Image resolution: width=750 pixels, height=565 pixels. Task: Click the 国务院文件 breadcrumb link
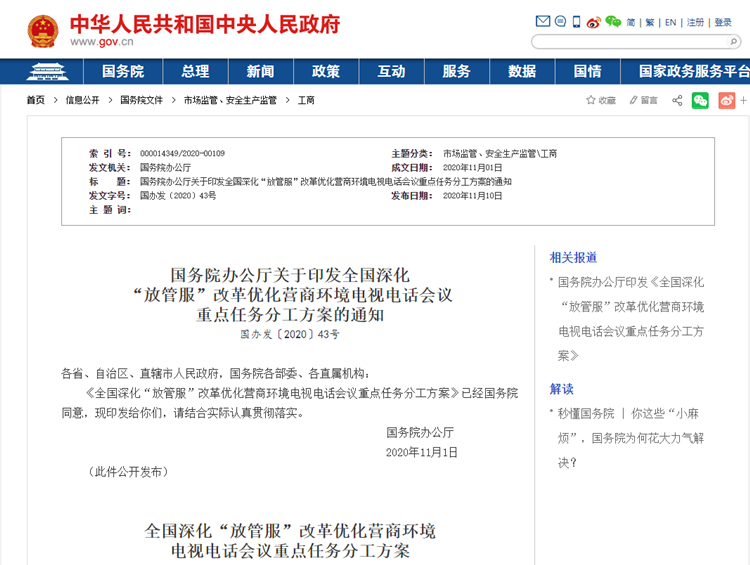141,100
